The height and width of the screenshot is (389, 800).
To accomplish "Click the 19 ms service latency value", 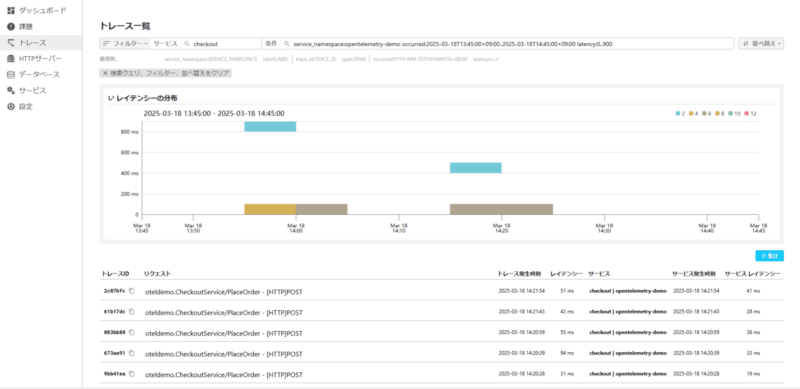I will (x=753, y=374).
